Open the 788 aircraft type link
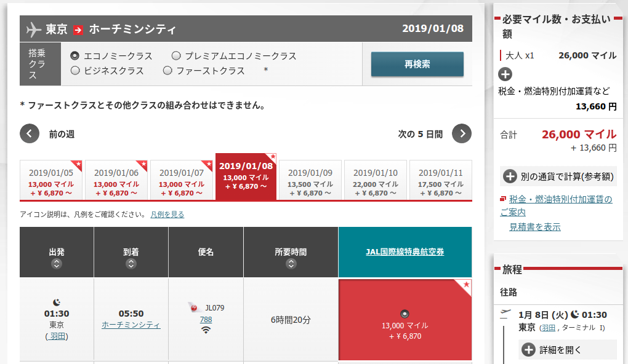628x364 pixels. pyautogui.click(x=206, y=320)
